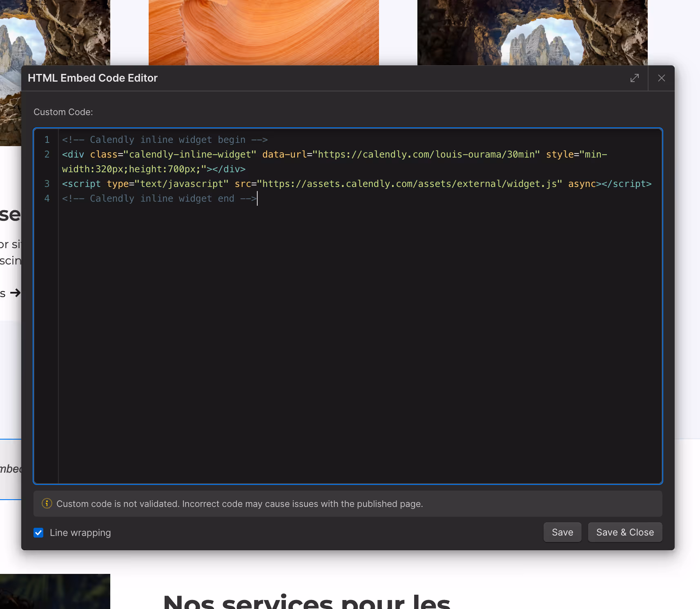Click line number 1 in the gutter
The image size is (700, 609).
point(47,140)
